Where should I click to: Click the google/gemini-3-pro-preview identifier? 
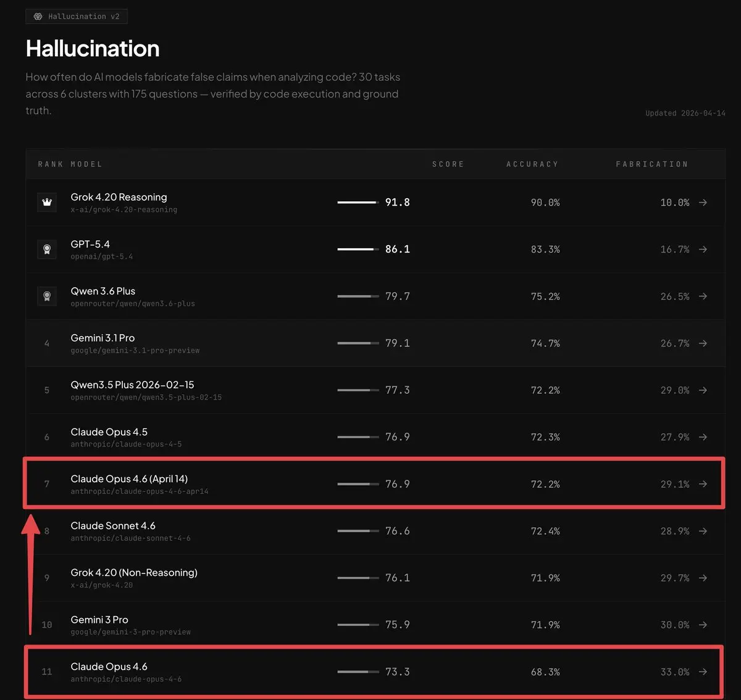click(130, 632)
